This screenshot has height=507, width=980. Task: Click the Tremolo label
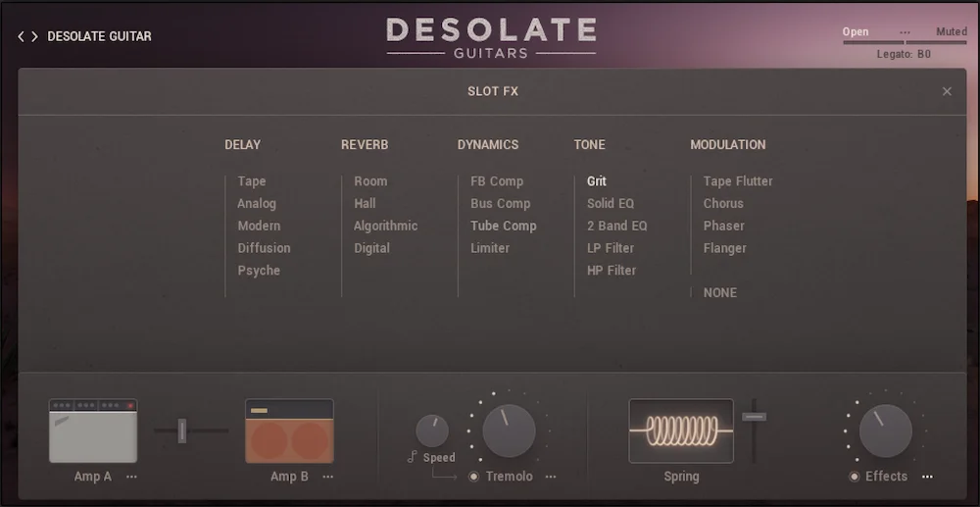pos(510,477)
